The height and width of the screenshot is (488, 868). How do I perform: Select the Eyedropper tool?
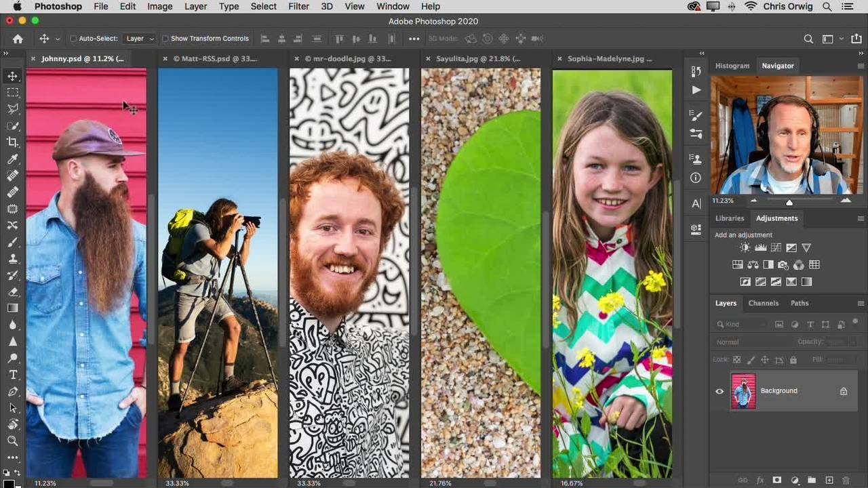13,159
